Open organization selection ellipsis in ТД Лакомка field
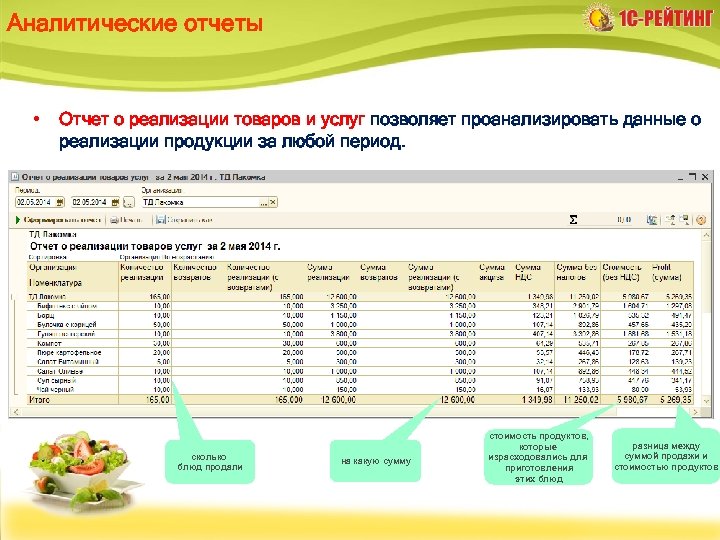 pyautogui.click(x=264, y=202)
